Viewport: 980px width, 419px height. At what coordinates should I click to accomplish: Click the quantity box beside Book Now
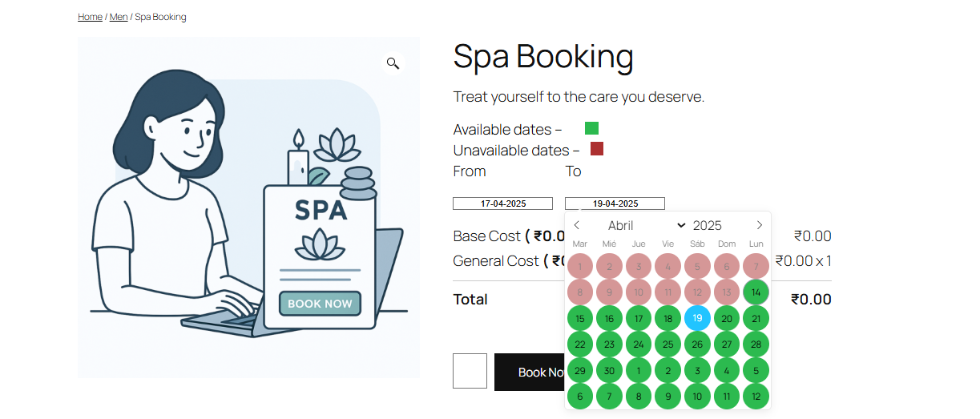470,371
